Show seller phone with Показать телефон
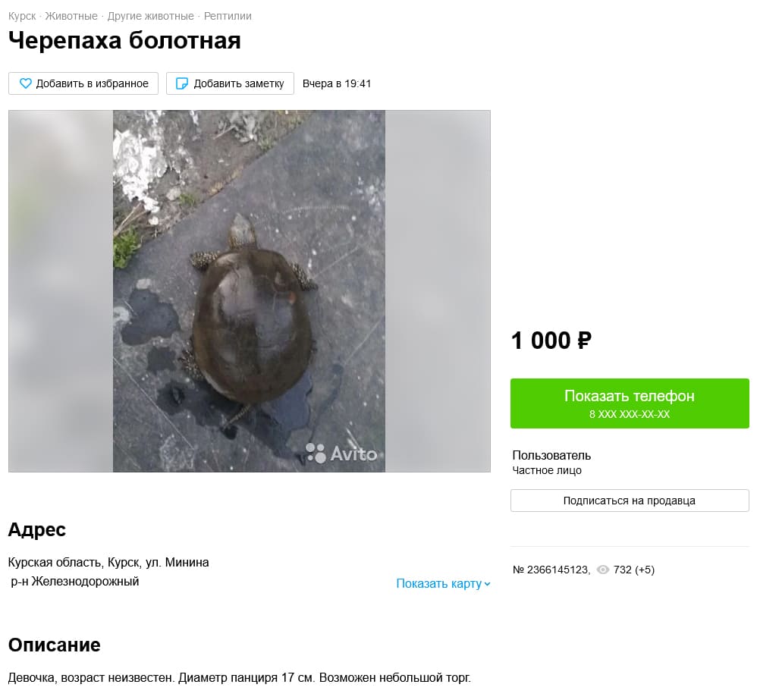 click(x=630, y=403)
